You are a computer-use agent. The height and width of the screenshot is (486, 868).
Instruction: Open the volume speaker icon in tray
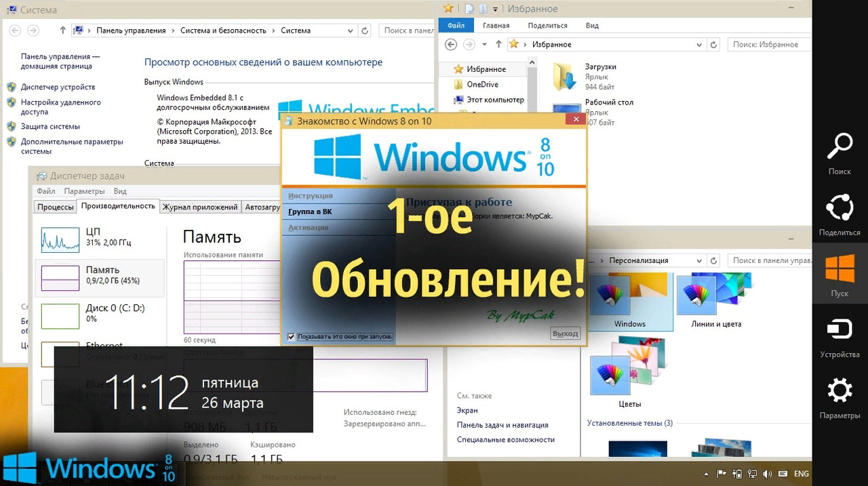click(x=767, y=474)
